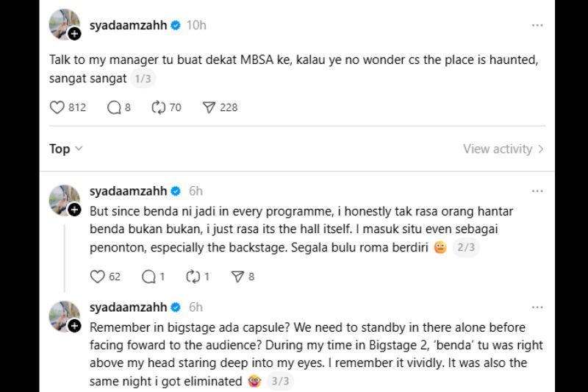Follow via third post avatar plus badge

74,326
